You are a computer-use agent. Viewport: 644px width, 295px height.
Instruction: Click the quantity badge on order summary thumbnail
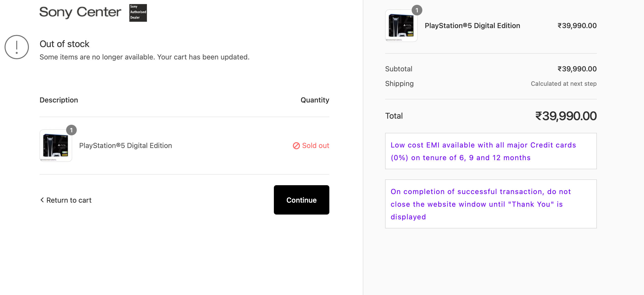(x=417, y=10)
